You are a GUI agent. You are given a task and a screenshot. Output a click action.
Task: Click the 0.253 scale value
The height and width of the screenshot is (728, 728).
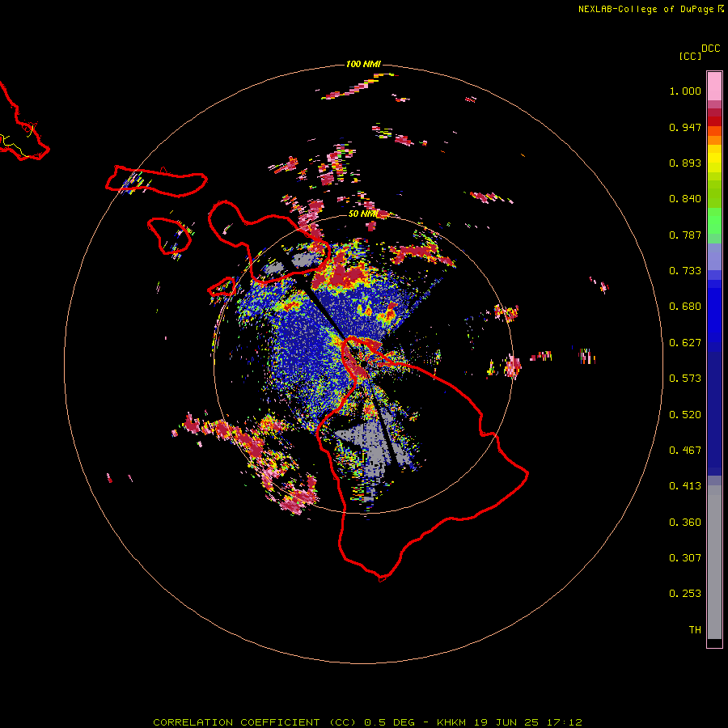click(x=685, y=594)
